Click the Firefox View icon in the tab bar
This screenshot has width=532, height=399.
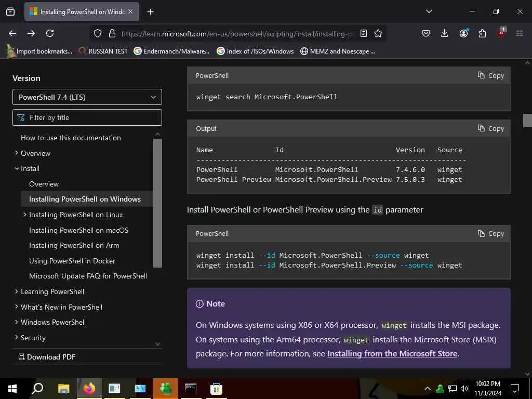(10, 11)
